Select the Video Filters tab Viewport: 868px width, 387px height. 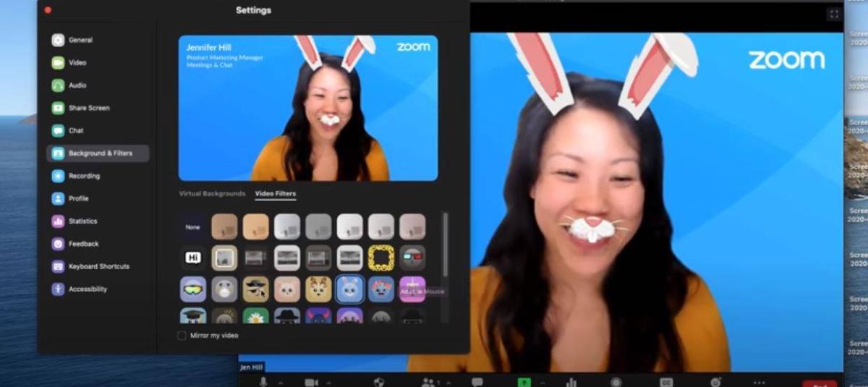click(276, 194)
